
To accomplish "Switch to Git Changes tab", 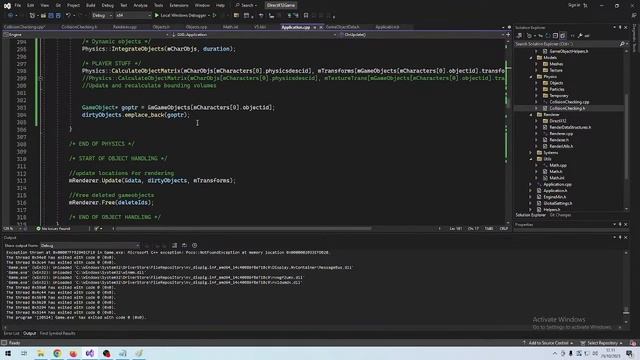I will click(x=560, y=215).
